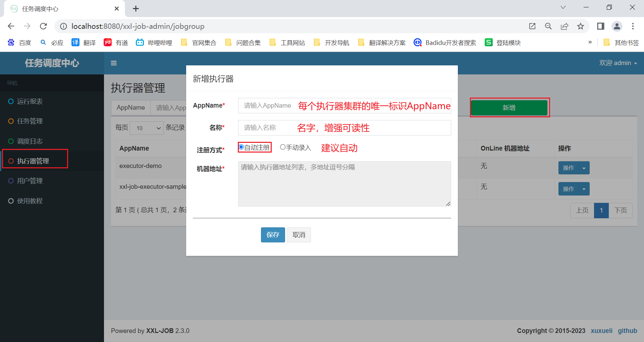Expand the 欢迎 admin user menu

[x=618, y=63]
